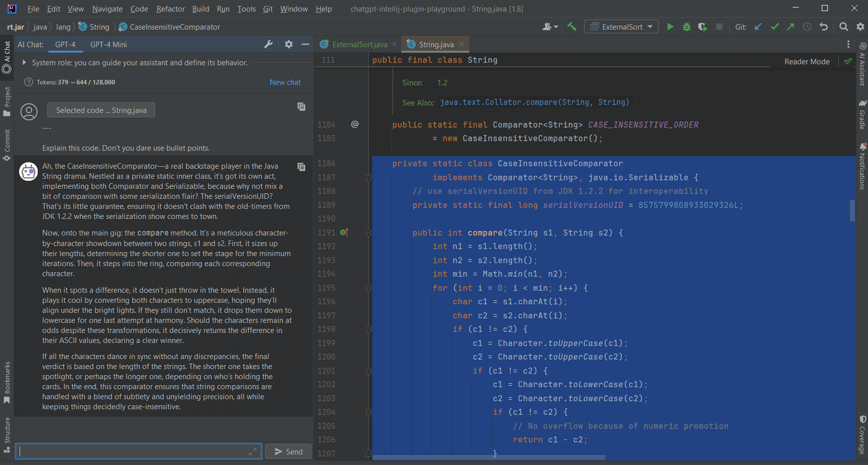Switch to the ExternalSort.java tab
Screen dimensions: 868x465
tap(360, 44)
